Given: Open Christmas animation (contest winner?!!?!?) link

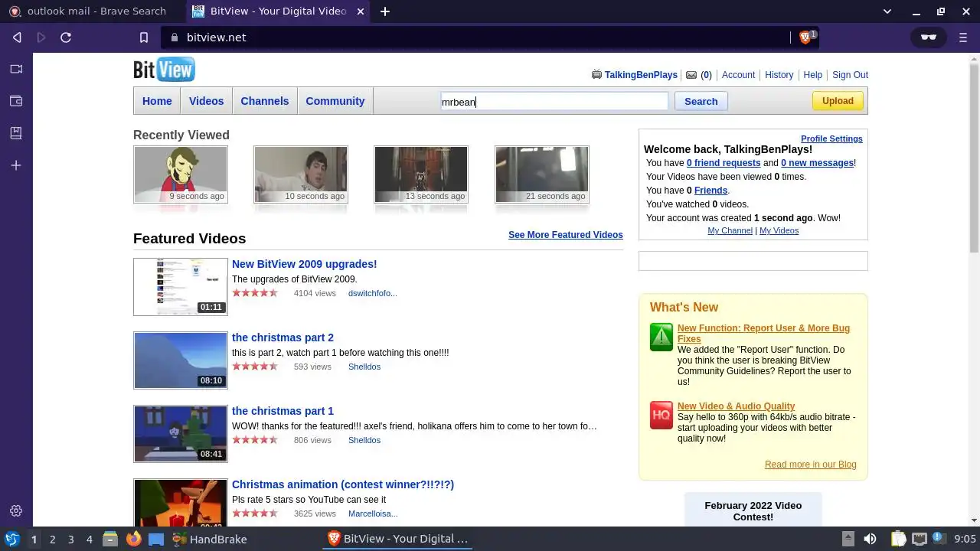Looking at the screenshot, I should point(343,484).
